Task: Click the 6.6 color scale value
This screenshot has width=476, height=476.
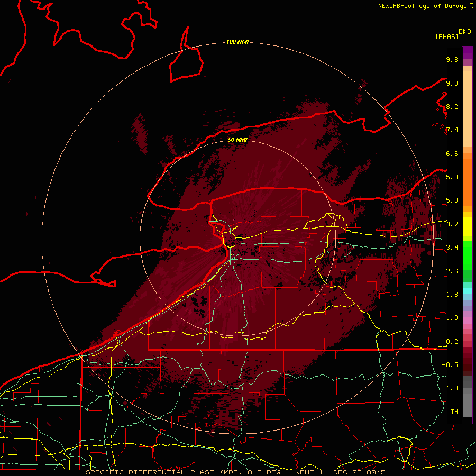Action: (452, 153)
